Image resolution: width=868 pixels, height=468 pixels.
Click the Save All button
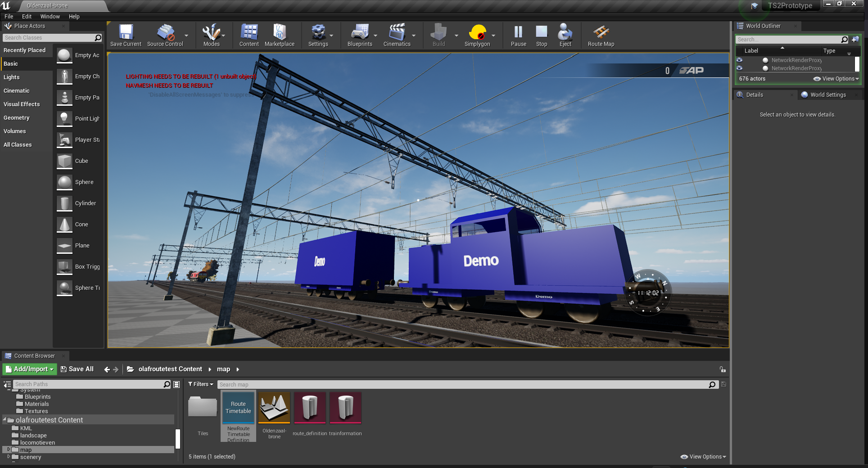[x=77, y=369]
